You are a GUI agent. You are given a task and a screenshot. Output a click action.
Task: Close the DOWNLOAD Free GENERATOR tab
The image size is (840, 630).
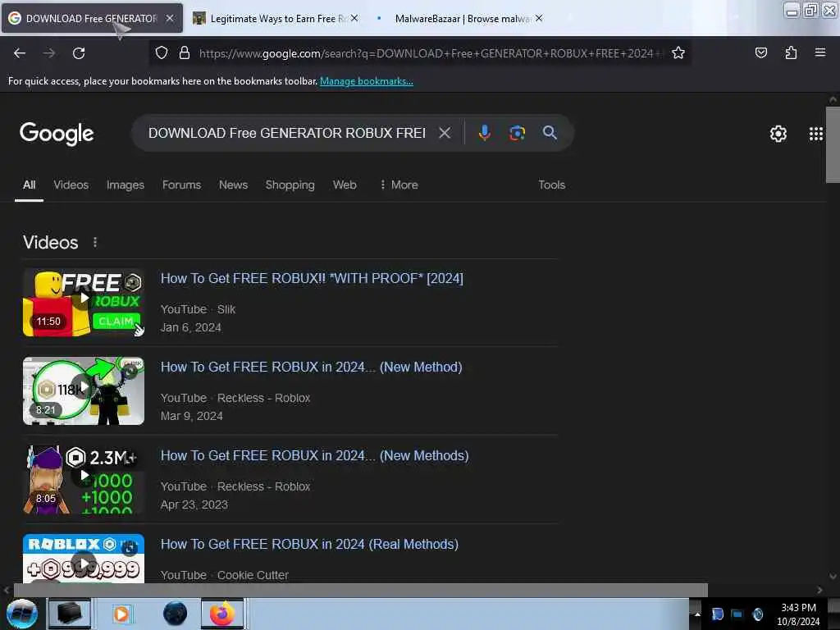tap(170, 18)
